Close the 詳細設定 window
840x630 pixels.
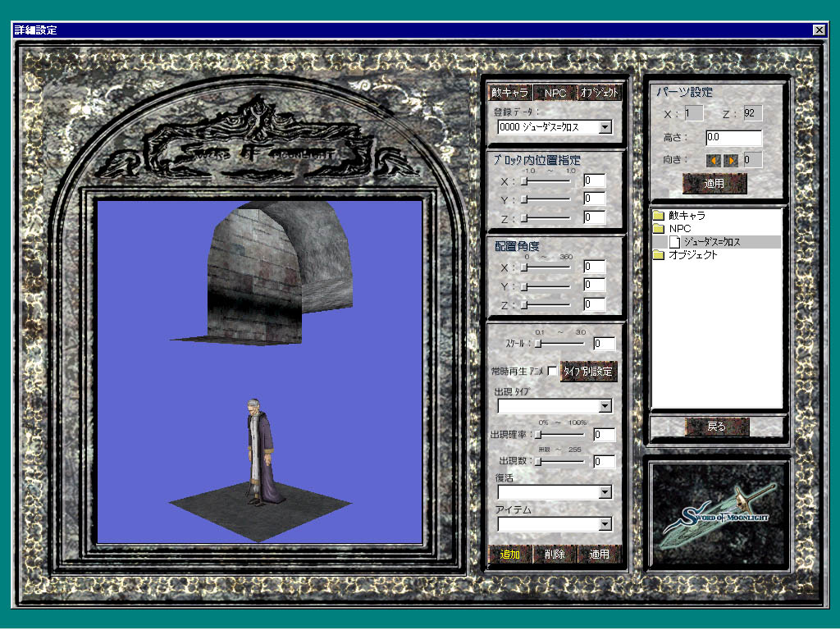819,30
